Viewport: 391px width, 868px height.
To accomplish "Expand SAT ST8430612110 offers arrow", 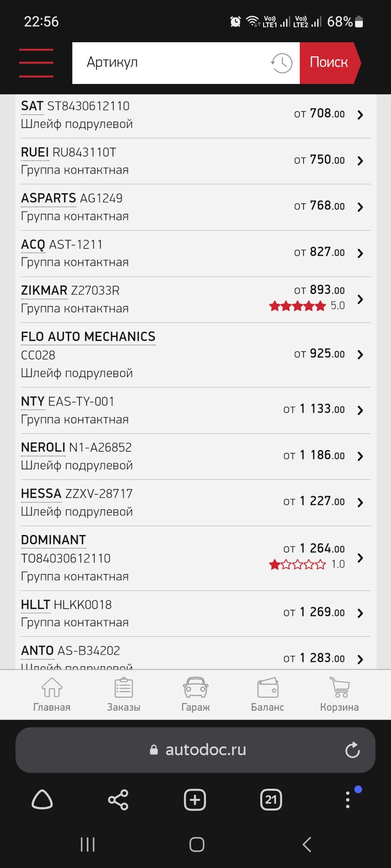I will pos(360,115).
